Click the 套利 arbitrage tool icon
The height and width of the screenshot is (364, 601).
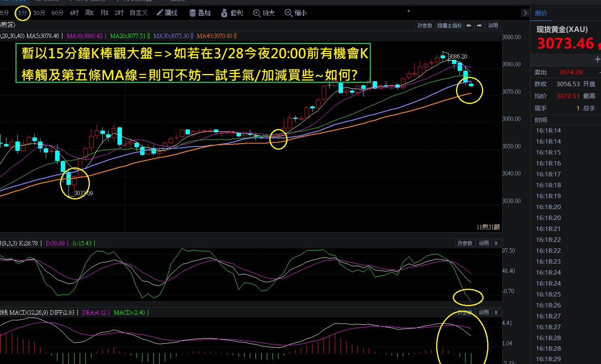tap(232, 13)
